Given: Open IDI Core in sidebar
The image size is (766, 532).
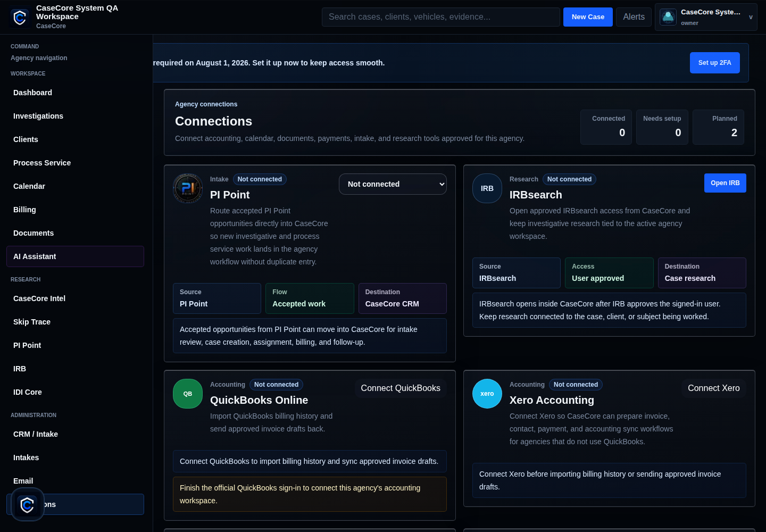Looking at the screenshot, I should click(x=75, y=392).
